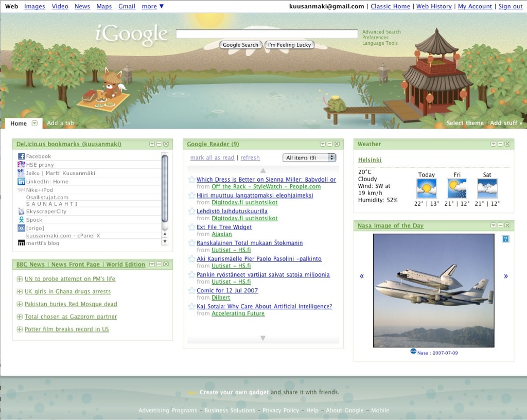
Task: Expand the 'Potter film breaks record' story
Action: coord(20,329)
